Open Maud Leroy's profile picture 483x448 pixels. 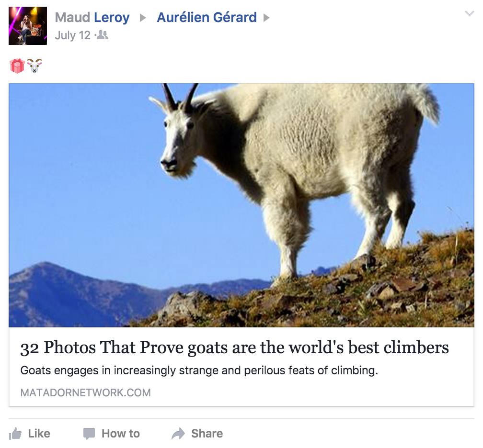point(28,26)
